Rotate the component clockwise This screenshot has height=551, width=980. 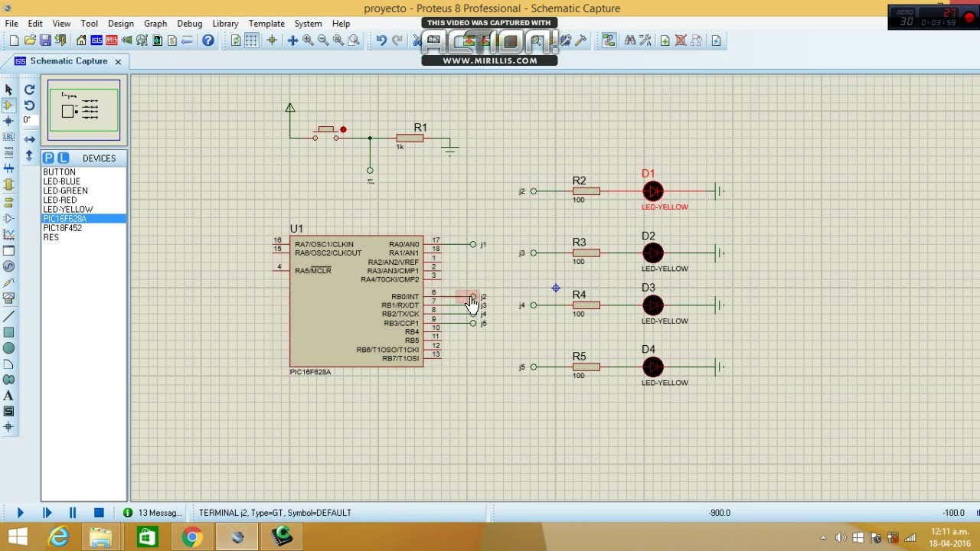pos(29,90)
